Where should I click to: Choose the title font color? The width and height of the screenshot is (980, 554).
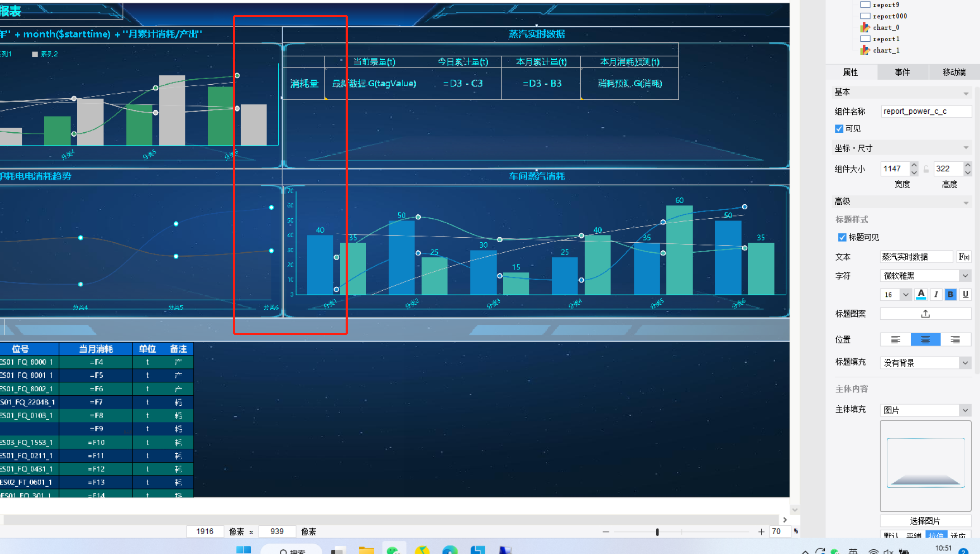point(921,294)
